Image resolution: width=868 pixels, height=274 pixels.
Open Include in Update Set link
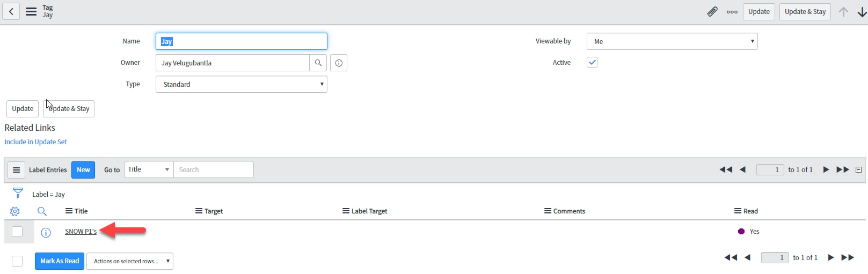[x=36, y=142]
